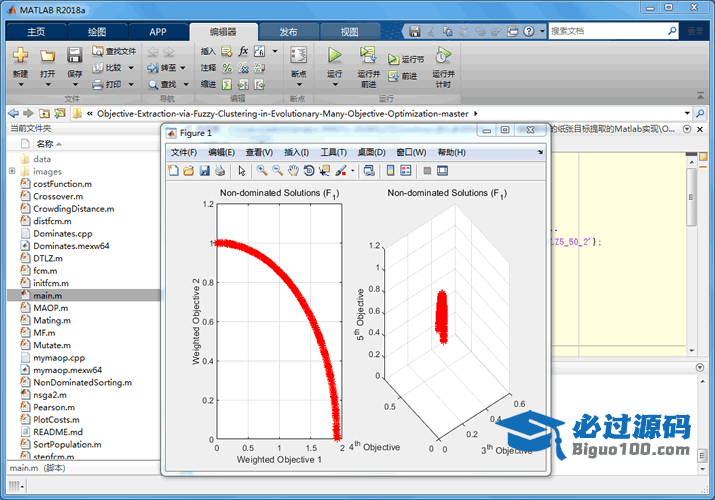The width and height of the screenshot is (715, 500).
Task: Click the Find Files button
Action: pyautogui.click(x=114, y=51)
